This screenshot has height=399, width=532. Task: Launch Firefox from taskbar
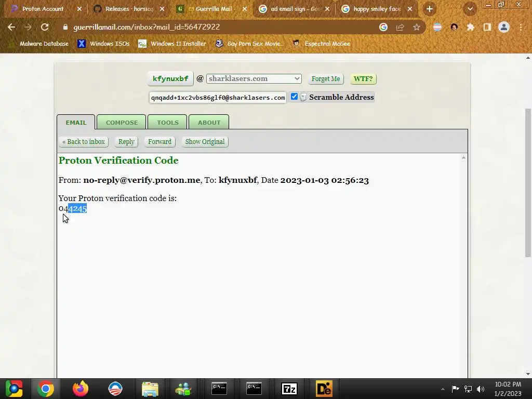click(81, 389)
